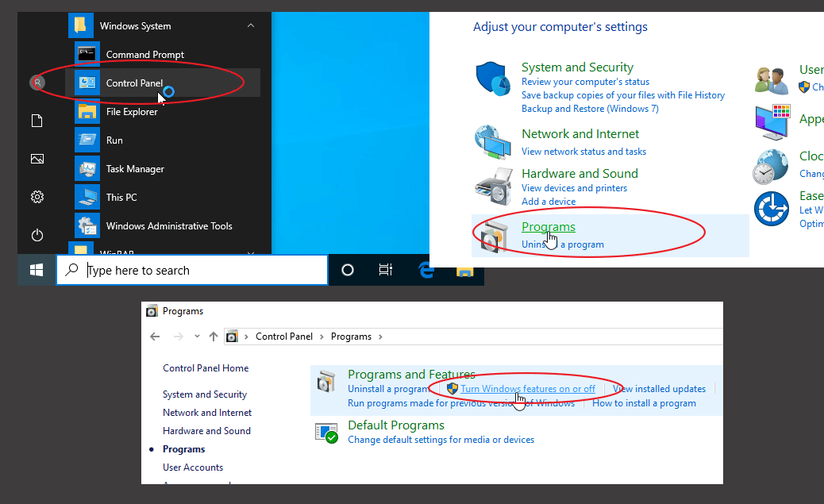Click Turn Windows features on or off
This screenshot has height=504, width=824.
[528, 389]
